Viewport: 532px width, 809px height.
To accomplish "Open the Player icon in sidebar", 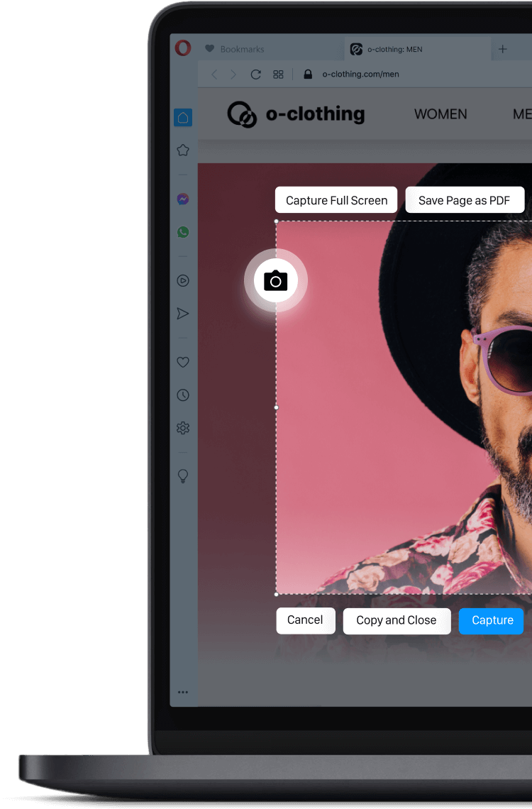I will point(183,280).
